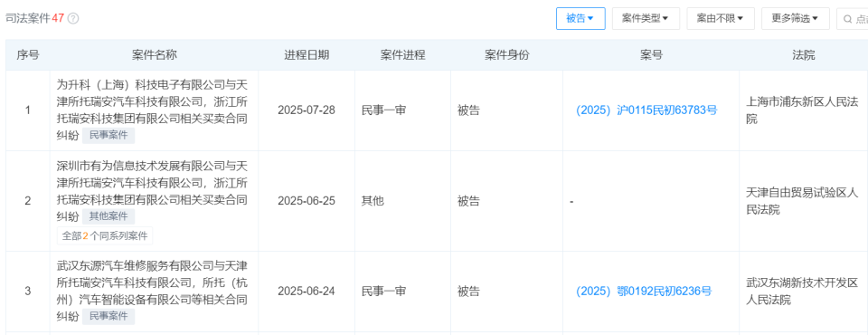Image resolution: width=868 pixels, height=335 pixels.
Task: Click the 被告 identity cell in row 3
Action: click(468, 292)
